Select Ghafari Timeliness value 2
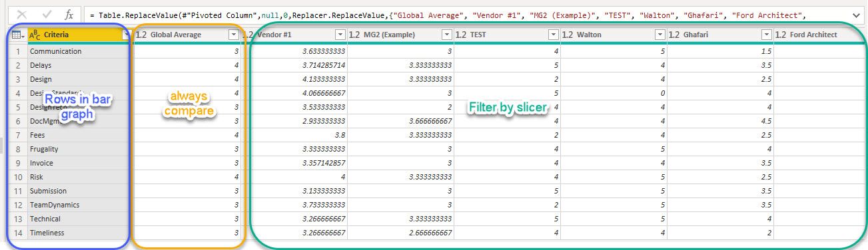Viewport: 868px width, 250px height. (x=719, y=233)
